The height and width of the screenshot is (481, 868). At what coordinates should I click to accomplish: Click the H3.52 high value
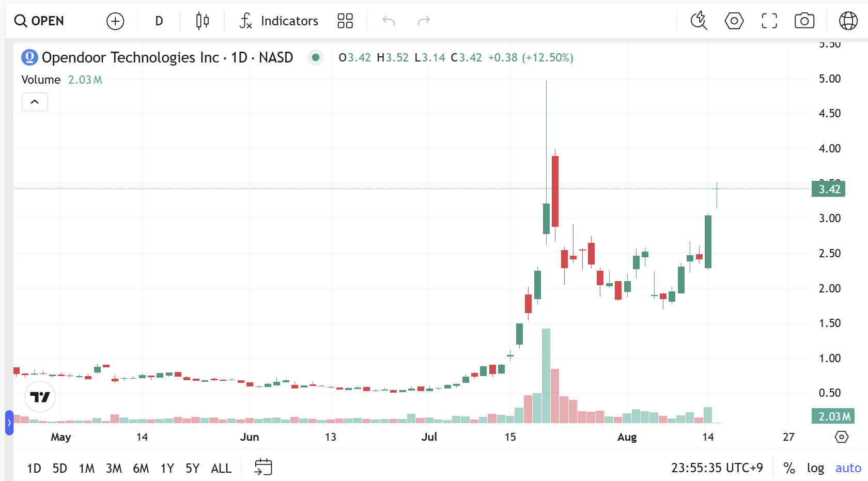(393, 57)
